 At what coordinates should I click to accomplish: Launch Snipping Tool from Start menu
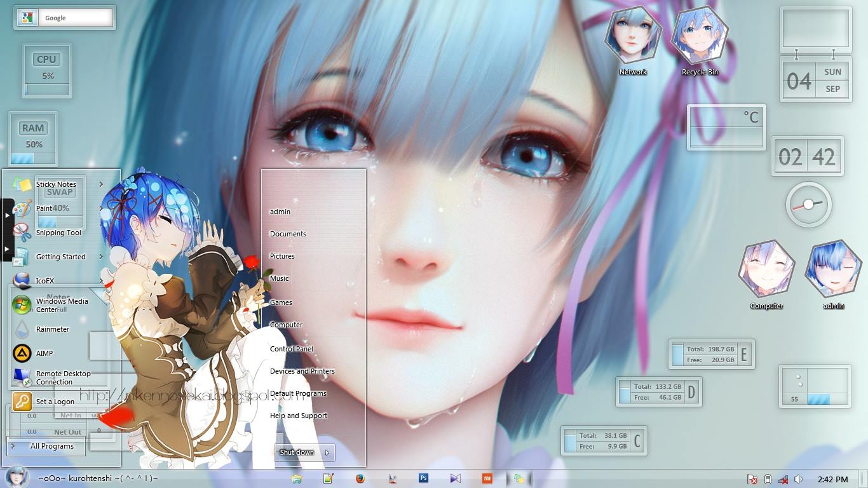(x=58, y=233)
